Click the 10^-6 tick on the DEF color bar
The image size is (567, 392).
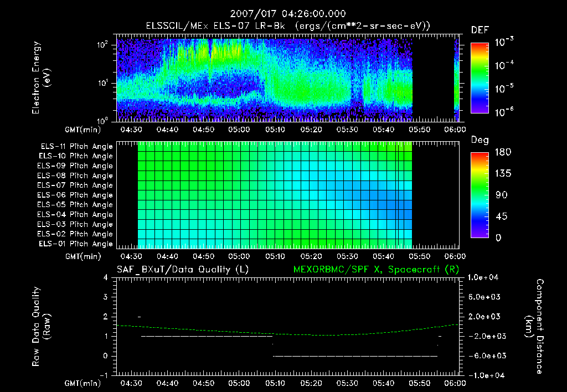pyautogui.click(x=504, y=112)
